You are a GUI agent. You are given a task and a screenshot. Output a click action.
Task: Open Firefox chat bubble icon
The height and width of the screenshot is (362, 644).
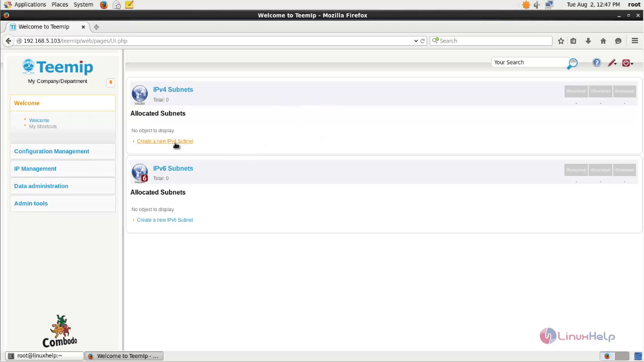[618, 41]
